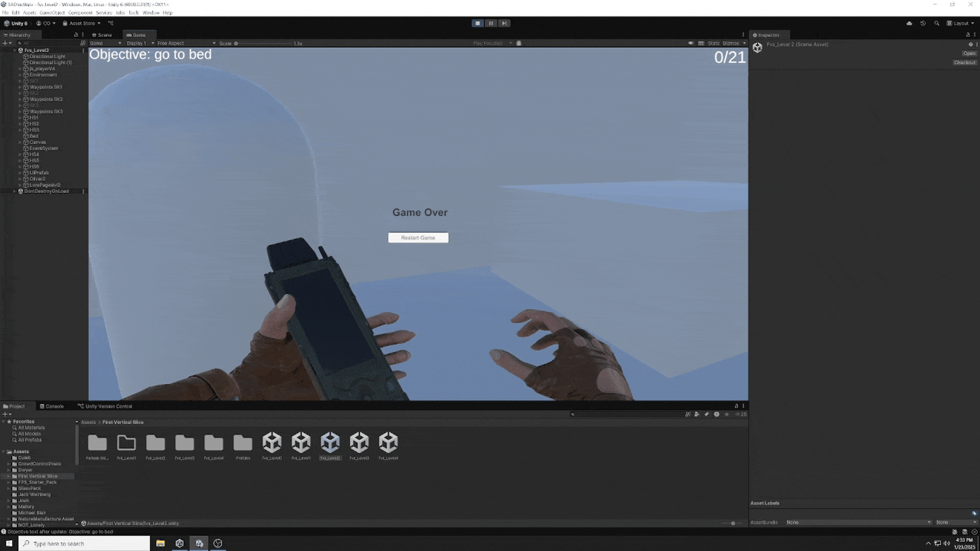
Task: Switch to the Console tab
Action: [x=52, y=407]
